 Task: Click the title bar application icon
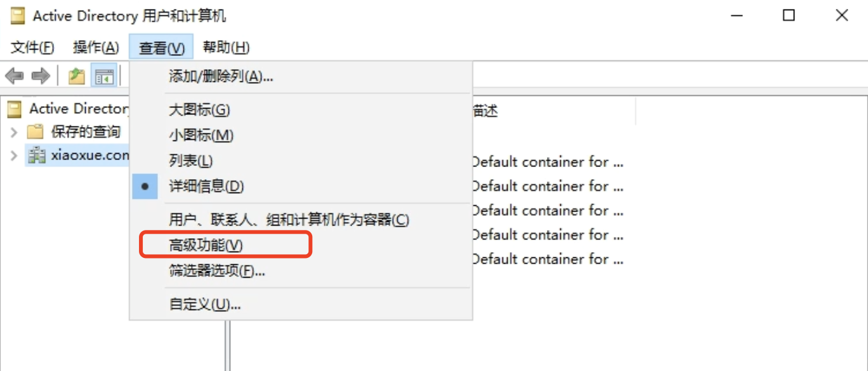coord(17,16)
